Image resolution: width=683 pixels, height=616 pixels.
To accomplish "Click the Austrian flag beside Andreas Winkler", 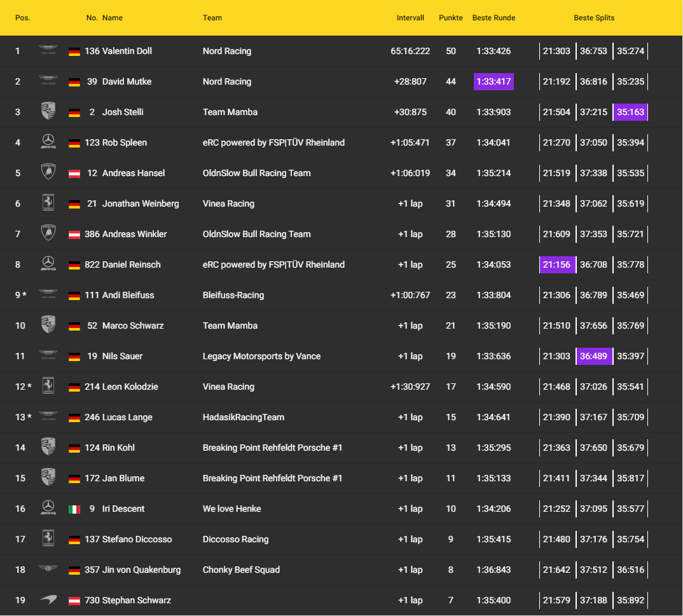I will point(74,234).
